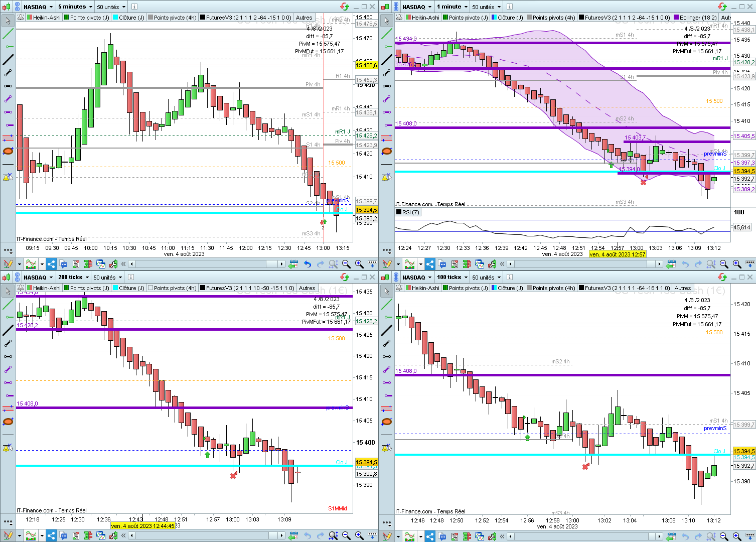Click the cyan Clôture (J) swatch in 200 ticks chart
Viewport: 756px width, 542px height.
[x=115, y=288]
